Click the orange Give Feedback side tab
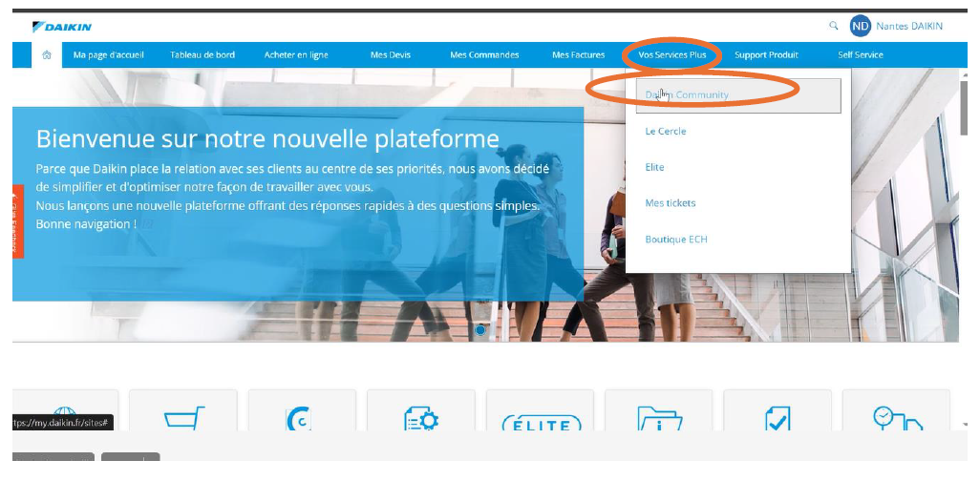 pos(18,221)
